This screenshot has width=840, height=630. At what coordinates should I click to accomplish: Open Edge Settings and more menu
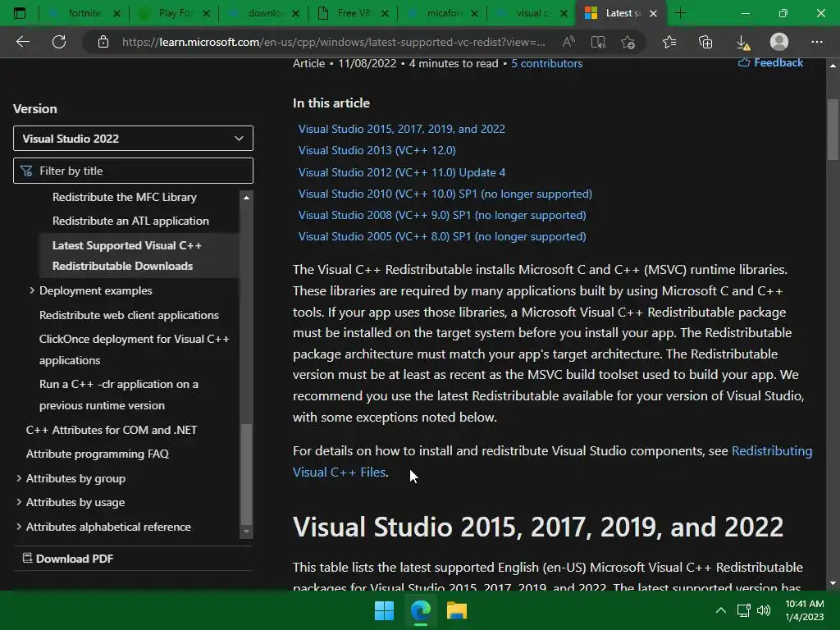[x=816, y=42]
